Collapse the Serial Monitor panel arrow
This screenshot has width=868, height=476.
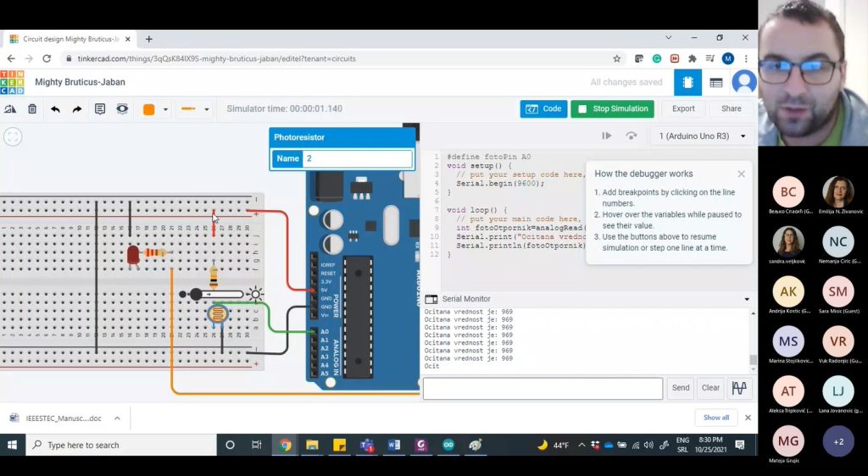pyautogui.click(x=747, y=299)
